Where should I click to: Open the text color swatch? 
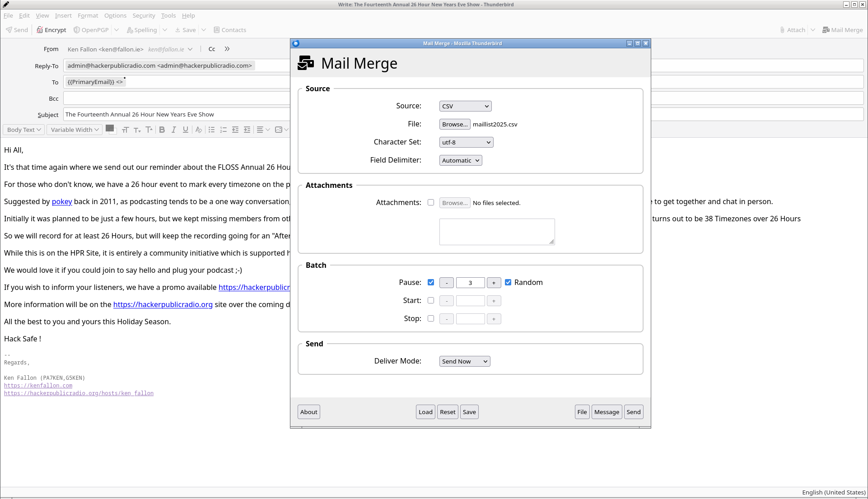click(109, 128)
